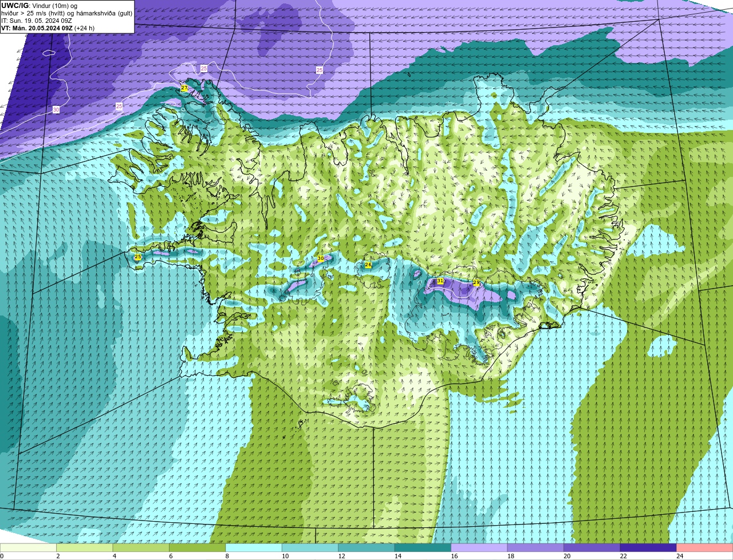
Task: Select the 'IT: Sun. 19. 05. 2024 09Z' line
Action: [37, 20]
